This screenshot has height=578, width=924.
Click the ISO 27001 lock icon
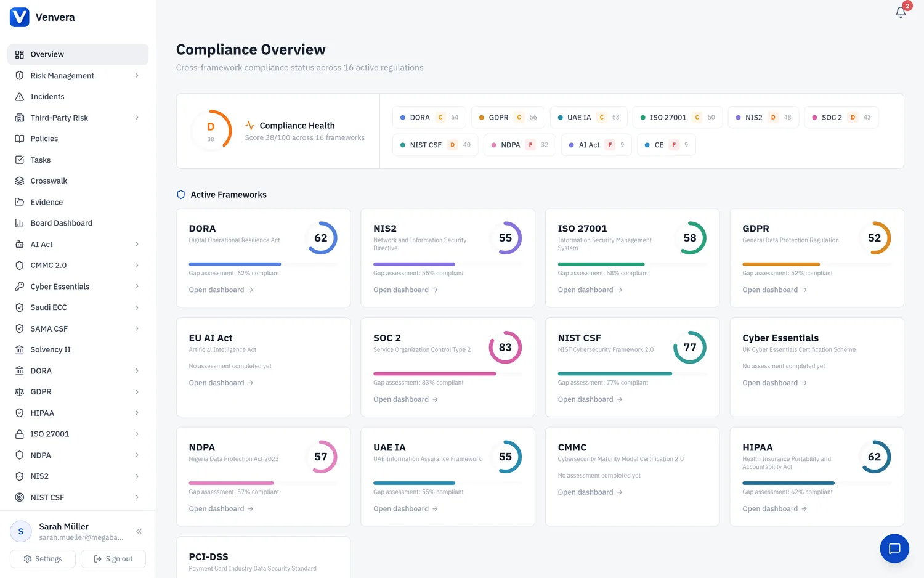[x=20, y=434]
